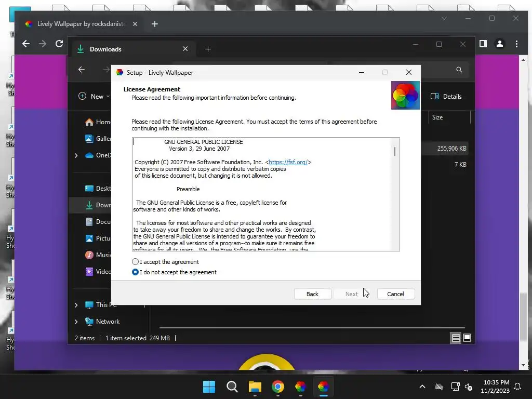532x399 pixels.
Task: Select 'I accept the agreement' radio button
Action: click(x=135, y=262)
